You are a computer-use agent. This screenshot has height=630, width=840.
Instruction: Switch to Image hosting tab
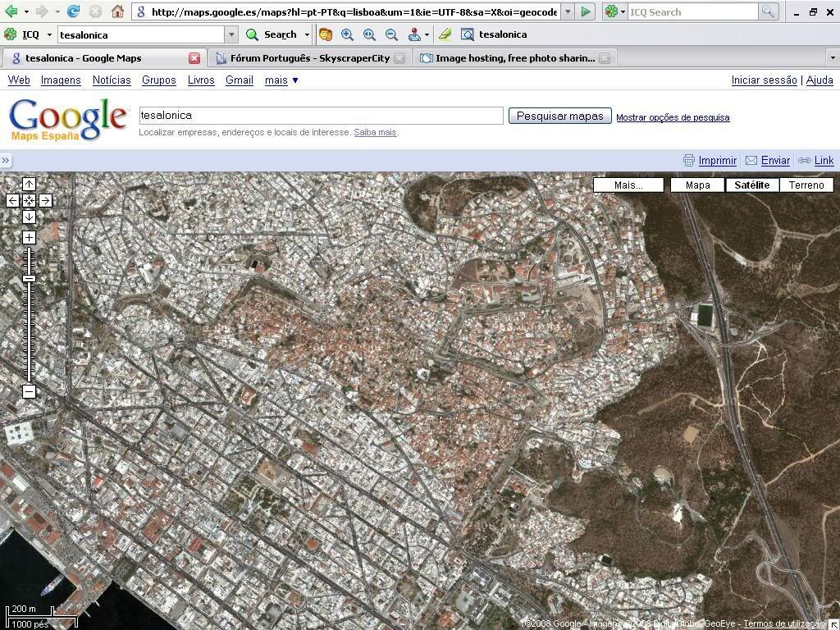(x=514, y=58)
